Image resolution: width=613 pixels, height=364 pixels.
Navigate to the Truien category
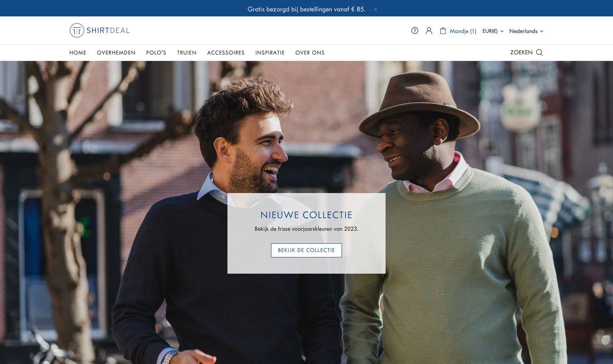[187, 53]
